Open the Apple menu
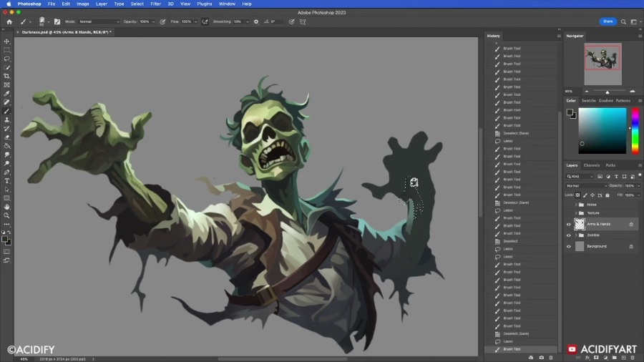Screen dimensions: 644x362 pos(8,4)
